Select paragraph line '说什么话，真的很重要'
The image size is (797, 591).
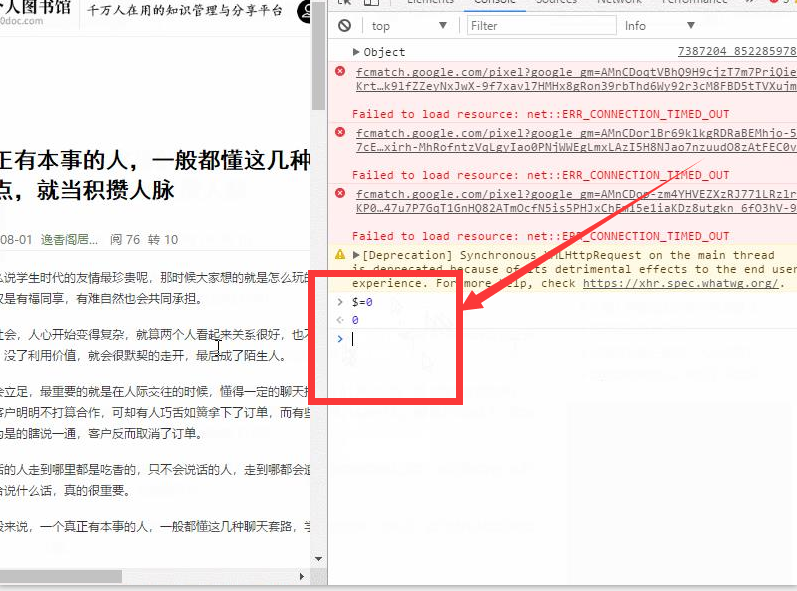pos(66,490)
